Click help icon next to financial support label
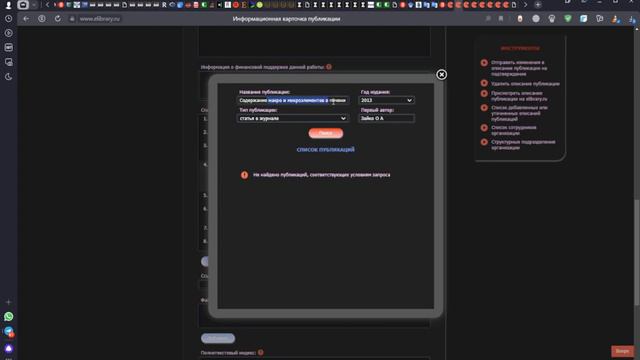The image size is (640, 360). pos(329,67)
